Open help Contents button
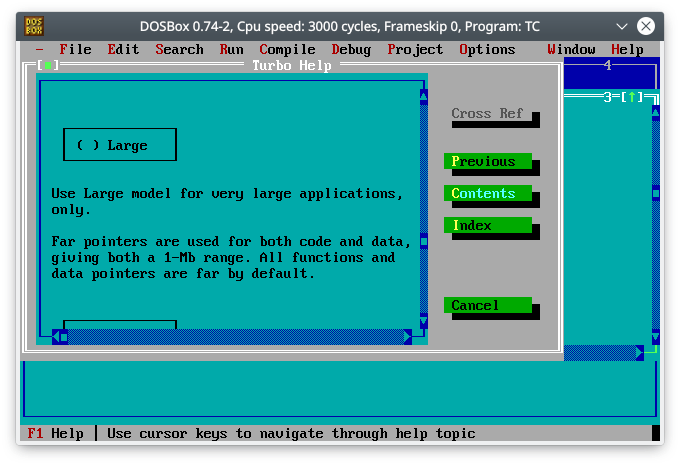Image resolution: width=680 pixels, height=465 pixels. [487, 193]
